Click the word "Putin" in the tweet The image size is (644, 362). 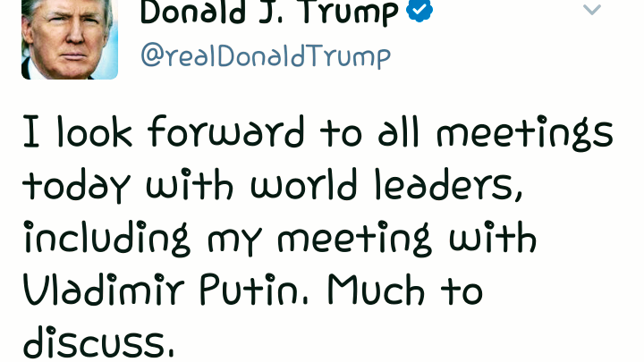(x=274, y=291)
